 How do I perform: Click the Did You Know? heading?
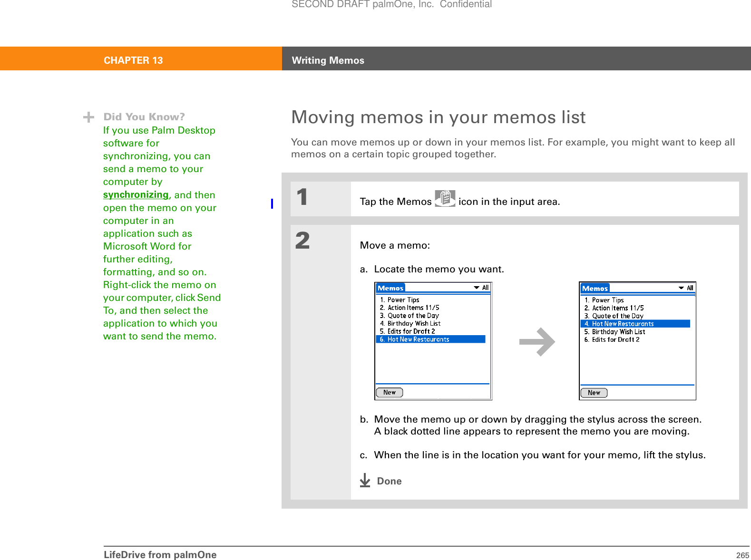(x=144, y=117)
